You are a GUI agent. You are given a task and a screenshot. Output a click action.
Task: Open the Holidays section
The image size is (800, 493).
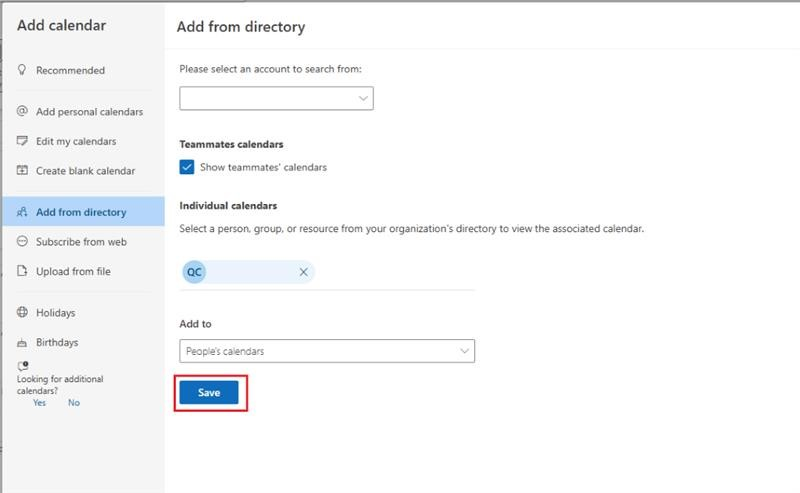click(84, 312)
